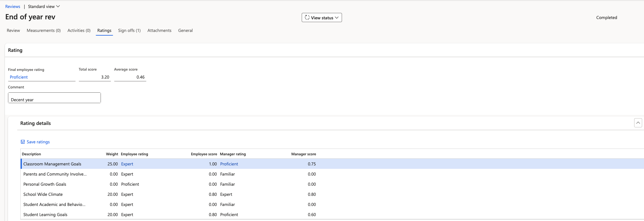
Task: Click employee score 0.80 for Student Learning Goals
Action: [x=213, y=215]
